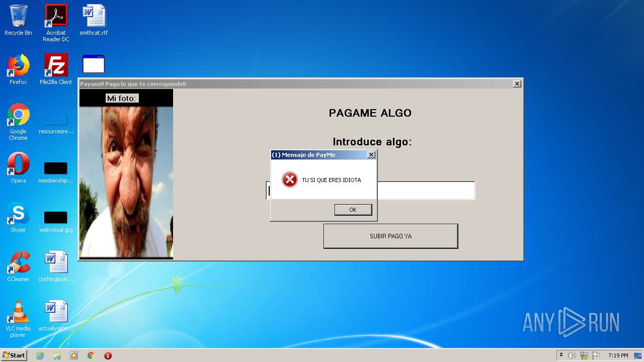
Task: Open clothinglooki... Word document
Action: click(x=56, y=266)
